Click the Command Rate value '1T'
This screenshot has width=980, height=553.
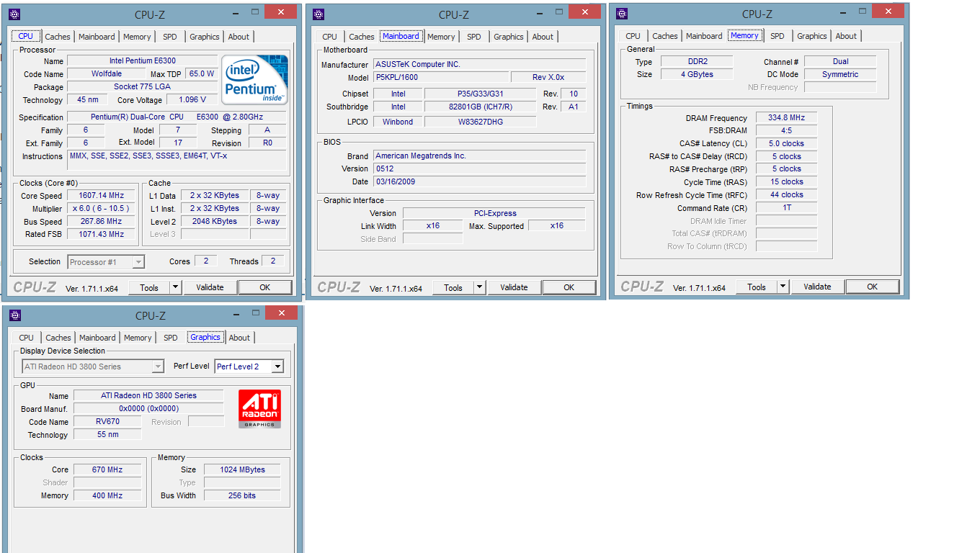click(786, 208)
